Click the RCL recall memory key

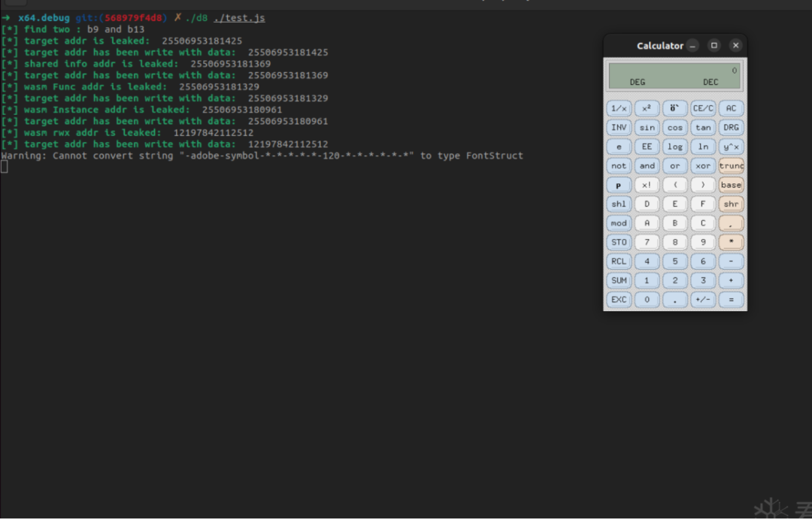pos(619,262)
